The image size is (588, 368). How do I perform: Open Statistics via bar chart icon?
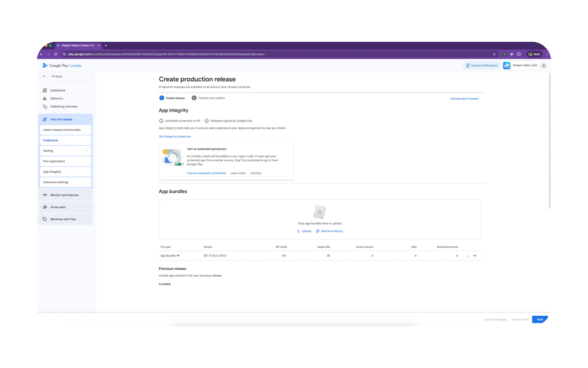[45, 99]
